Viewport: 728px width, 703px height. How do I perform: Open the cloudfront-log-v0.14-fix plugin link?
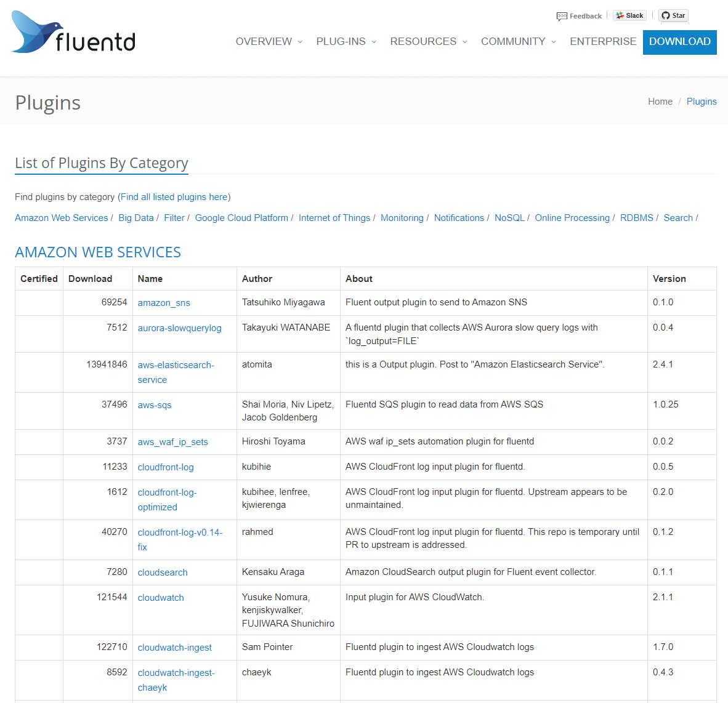point(180,539)
